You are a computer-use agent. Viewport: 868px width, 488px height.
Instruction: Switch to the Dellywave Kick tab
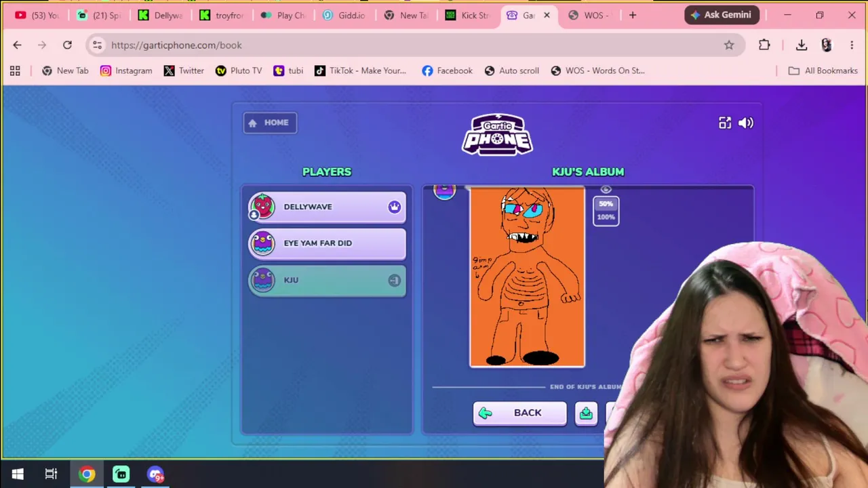click(x=161, y=16)
